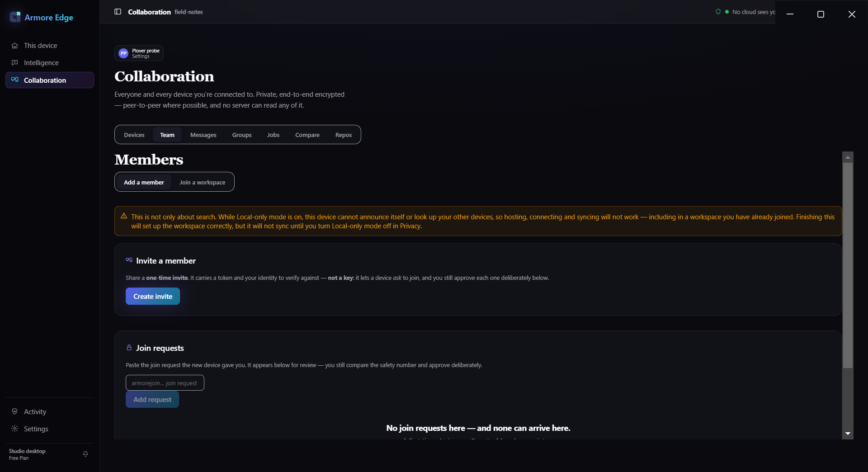Maximize the application window
The width and height of the screenshot is (868, 472).
pos(821,14)
